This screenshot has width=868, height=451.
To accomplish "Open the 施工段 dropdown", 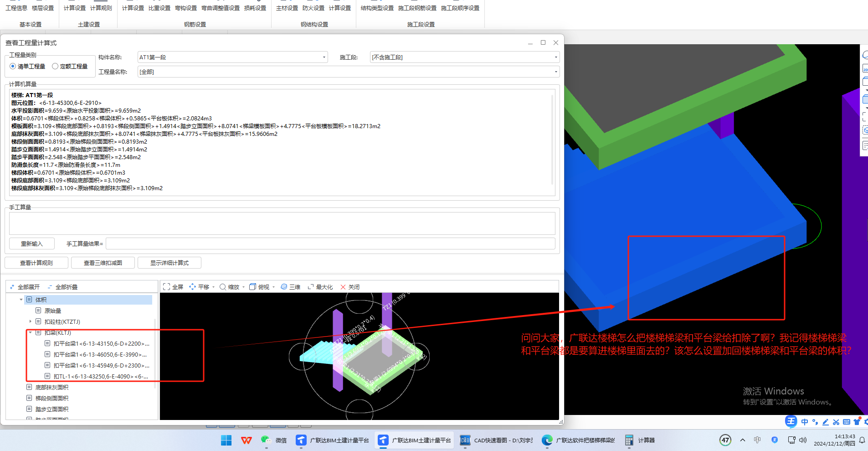I will [x=555, y=57].
